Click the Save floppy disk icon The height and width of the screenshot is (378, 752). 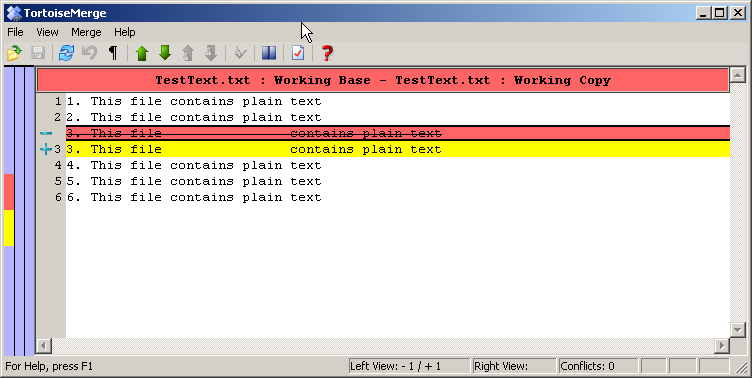38,53
